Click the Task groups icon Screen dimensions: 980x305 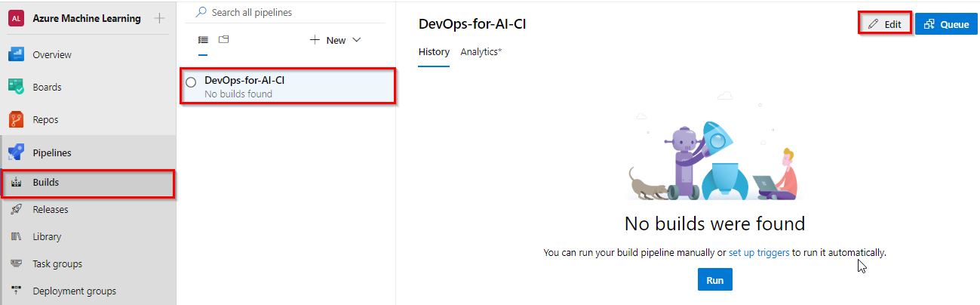[x=17, y=264]
